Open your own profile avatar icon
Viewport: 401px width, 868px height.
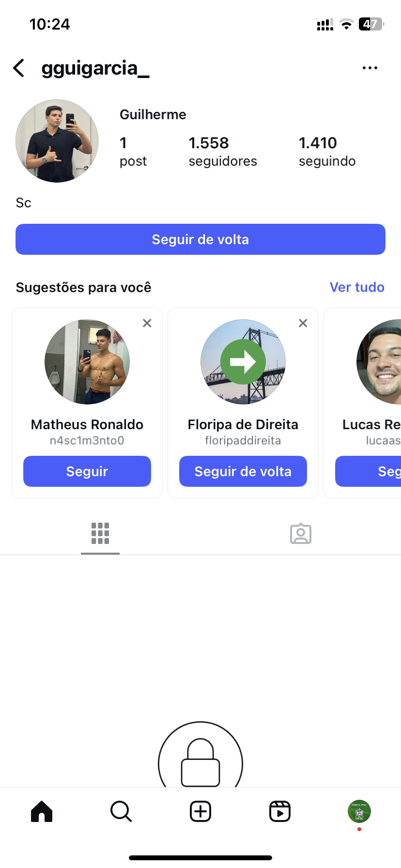coord(359,811)
